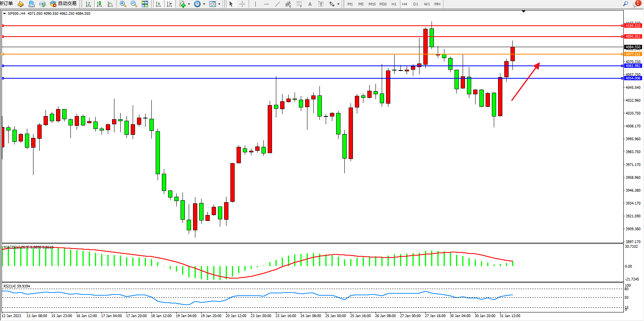
Task: Click the Zoom In magnifier icon
Action: [123, 4]
